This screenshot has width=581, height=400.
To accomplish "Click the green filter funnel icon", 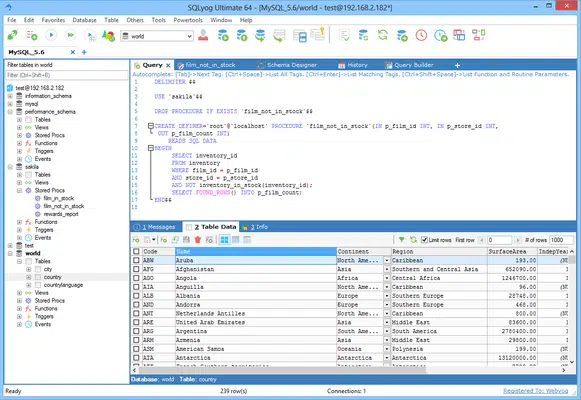I will coord(401,240).
